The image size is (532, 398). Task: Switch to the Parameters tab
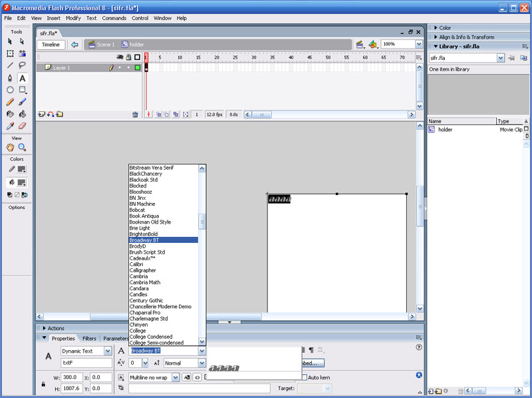click(116, 339)
